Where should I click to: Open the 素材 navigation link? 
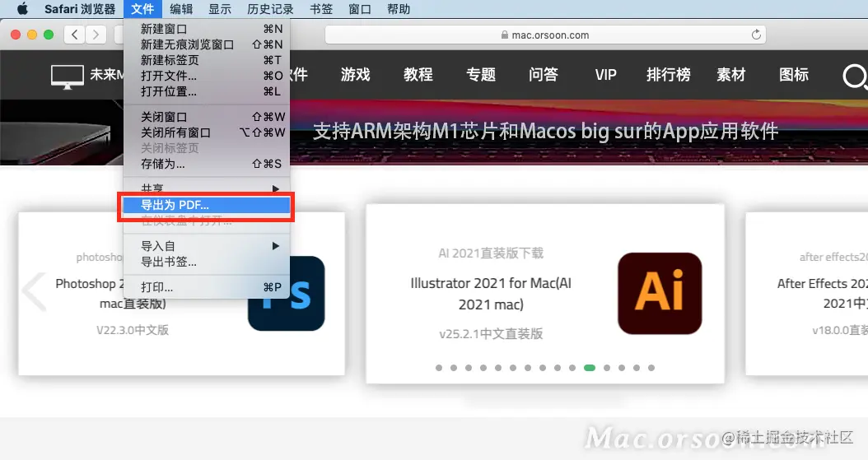tap(730, 75)
